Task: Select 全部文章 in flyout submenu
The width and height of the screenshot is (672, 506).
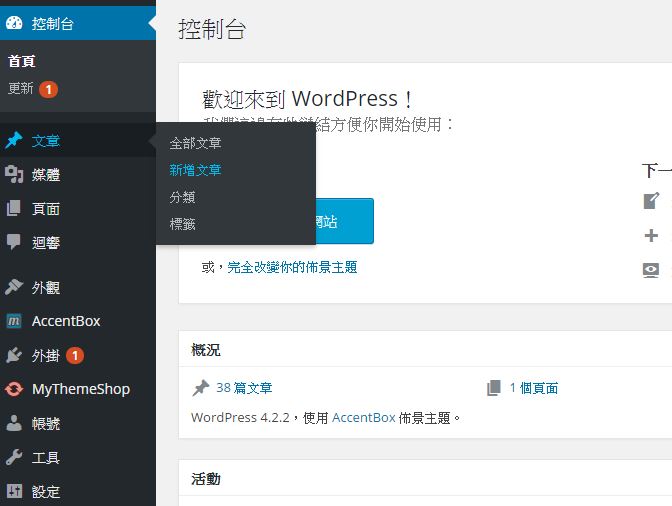Action: point(195,143)
